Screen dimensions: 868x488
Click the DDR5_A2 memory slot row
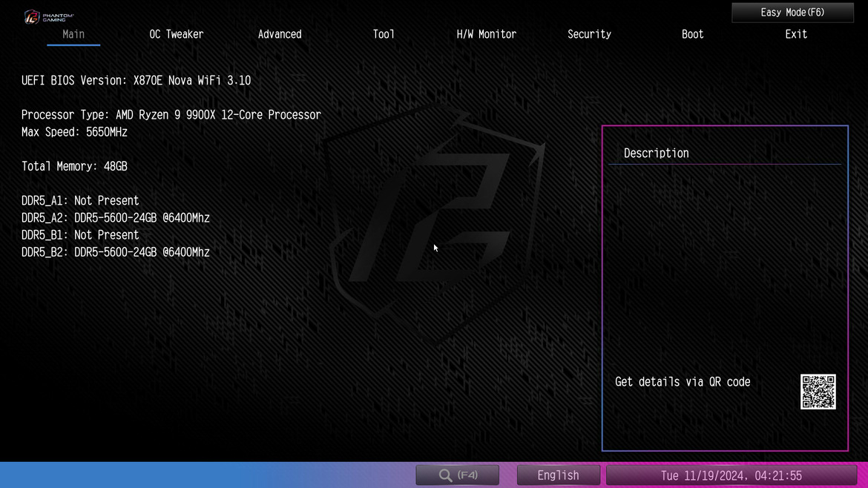pos(116,218)
